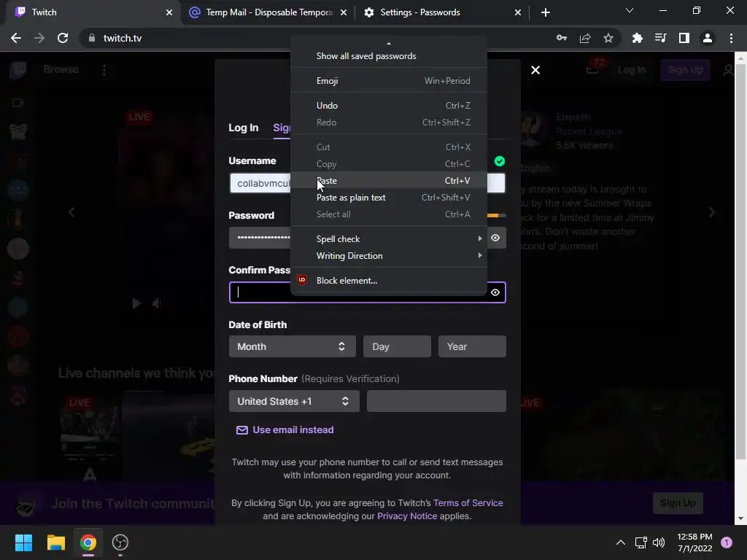The image size is (747, 560).
Task: Switch to the Log In tab
Action: (244, 128)
